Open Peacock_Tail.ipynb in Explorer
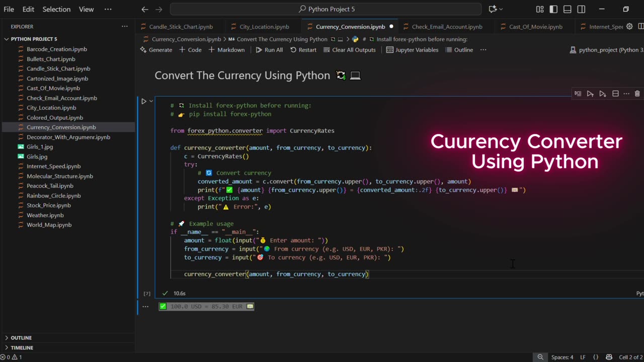 point(50,186)
